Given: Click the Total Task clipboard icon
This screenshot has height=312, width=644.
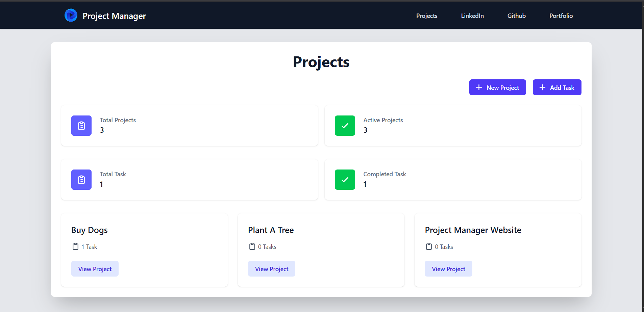Looking at the screenshot, I should coord(81,179).
